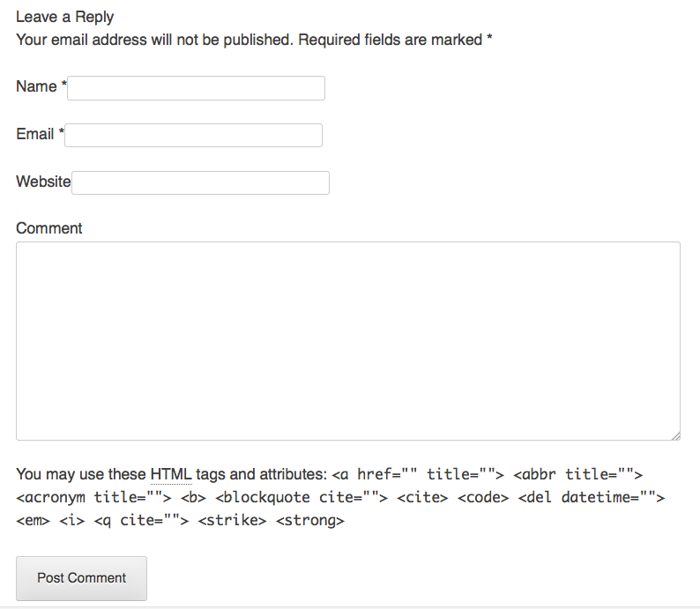This screenshot has width=700, height=609.
Task: Click the Website field label
Action: [43, 182]
